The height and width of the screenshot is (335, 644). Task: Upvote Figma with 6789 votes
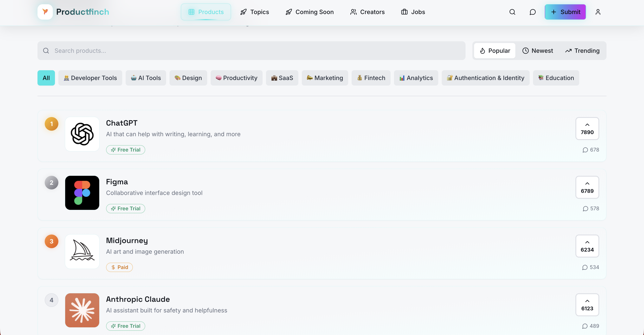click(587, 187)
